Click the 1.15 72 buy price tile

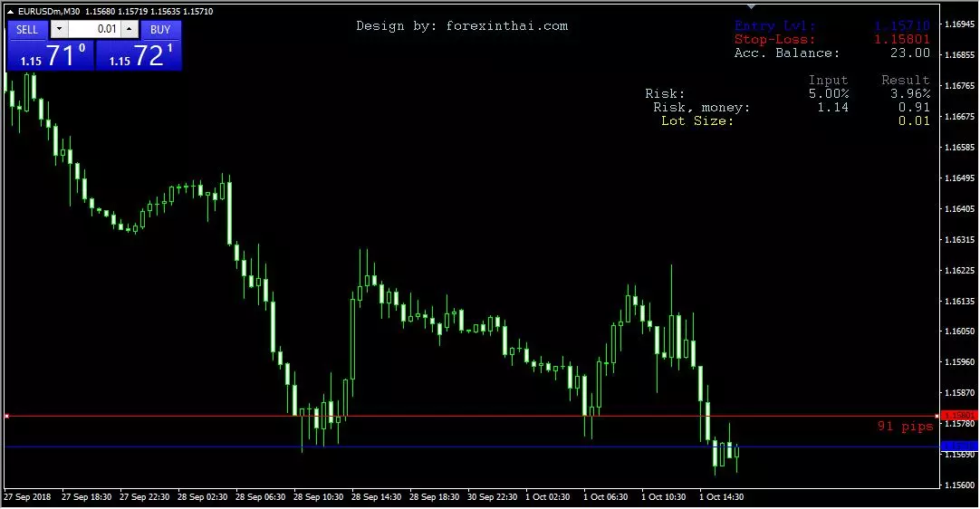pyautogui.click(x=139, y=55)
